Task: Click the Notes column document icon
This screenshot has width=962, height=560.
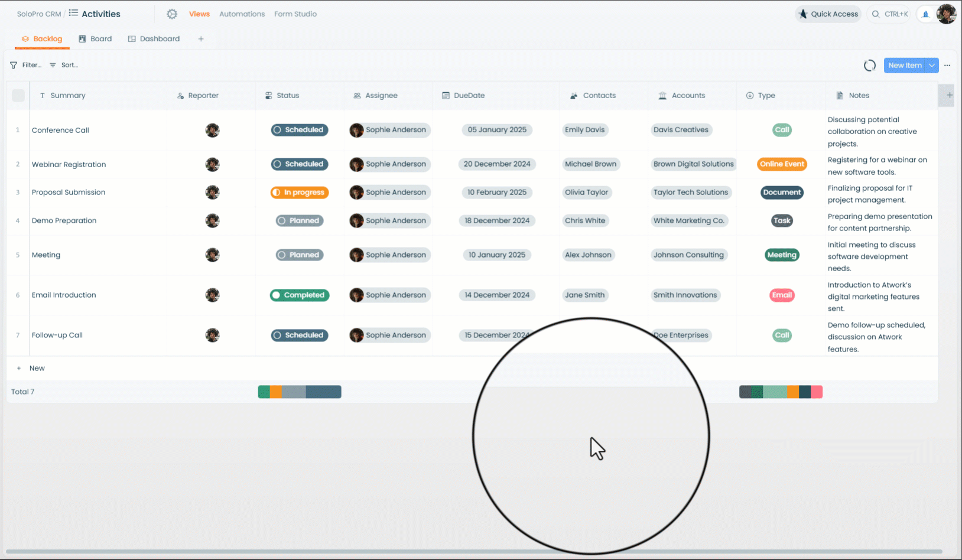Action: 840,96
